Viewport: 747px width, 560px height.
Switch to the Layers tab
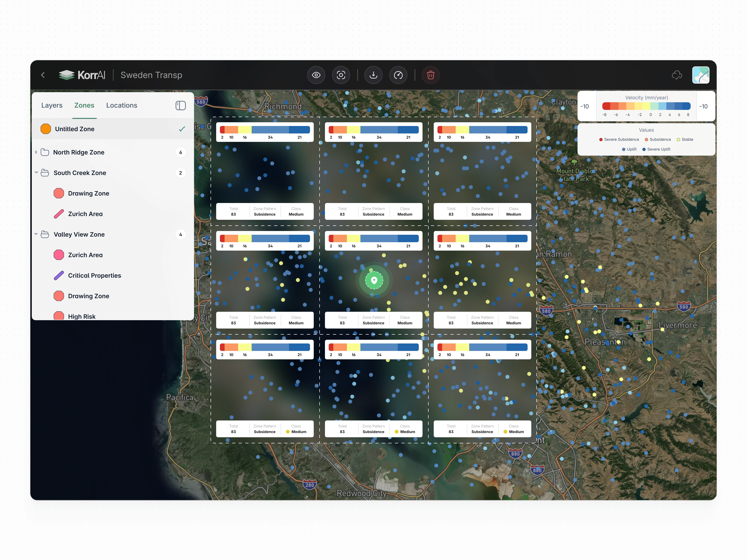pyautogui.click(x=52, y=105)
